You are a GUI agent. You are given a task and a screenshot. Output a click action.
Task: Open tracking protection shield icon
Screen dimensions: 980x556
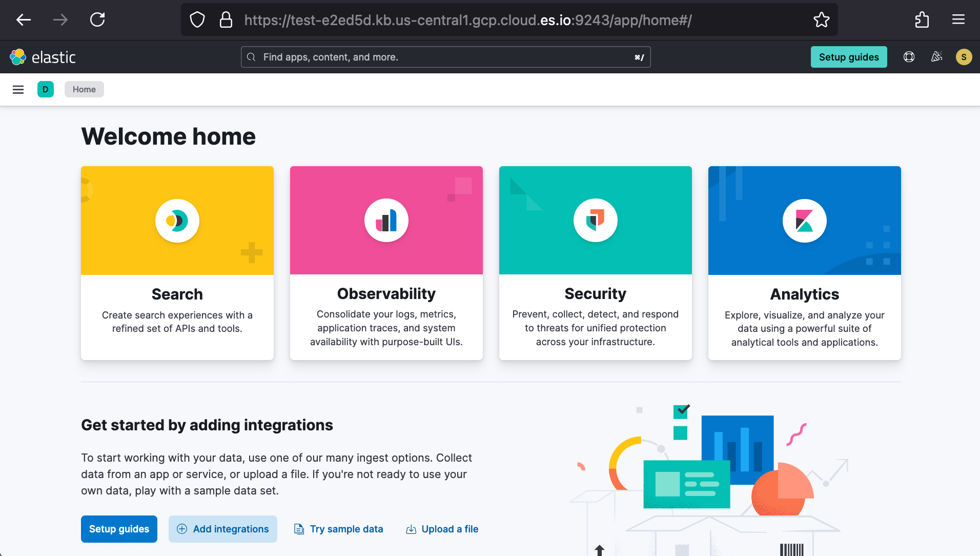pos(197,20)
